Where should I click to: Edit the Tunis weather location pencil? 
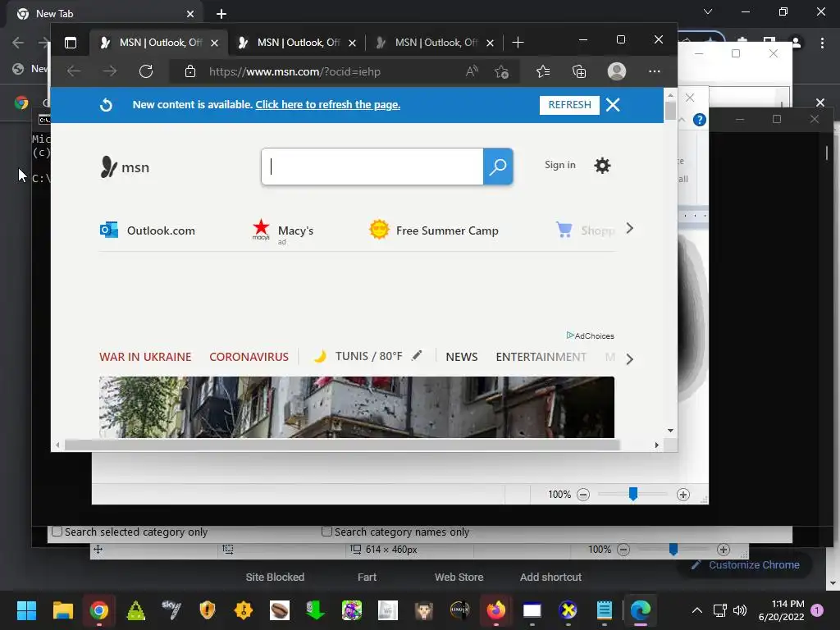click(x=417, y=356)
